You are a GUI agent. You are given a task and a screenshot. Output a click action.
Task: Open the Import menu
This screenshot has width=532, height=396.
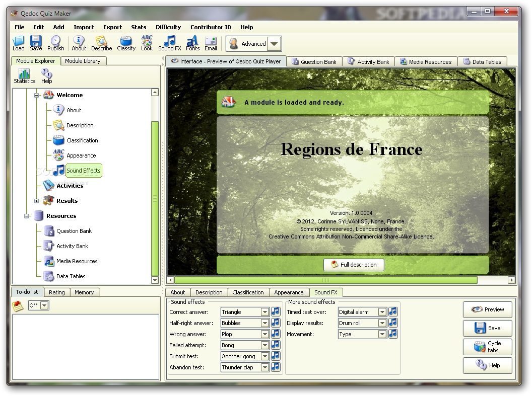pyautogui.click(x=84, y=27)
